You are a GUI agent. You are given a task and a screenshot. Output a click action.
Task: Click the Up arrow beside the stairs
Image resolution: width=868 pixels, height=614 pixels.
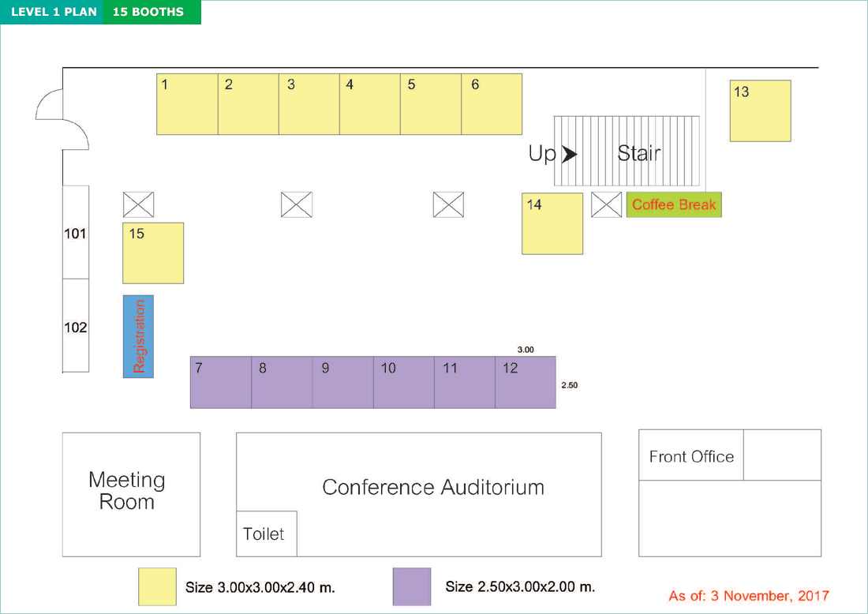coord(570,154)
